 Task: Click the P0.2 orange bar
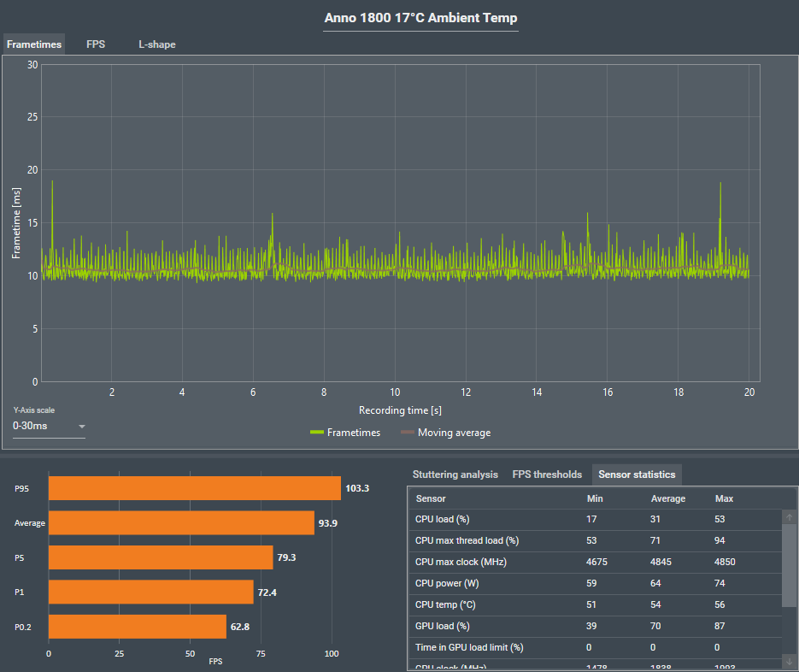click(138, 627)
